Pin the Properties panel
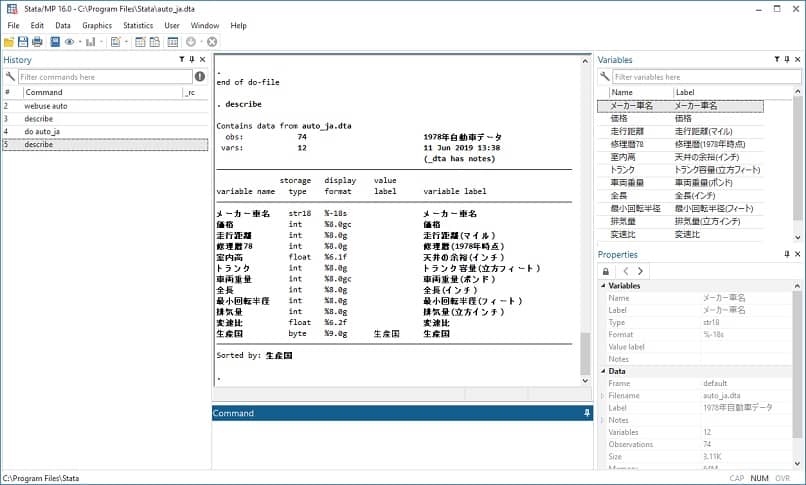The width and height of the screenshot is (806, 485). [787, 254]
